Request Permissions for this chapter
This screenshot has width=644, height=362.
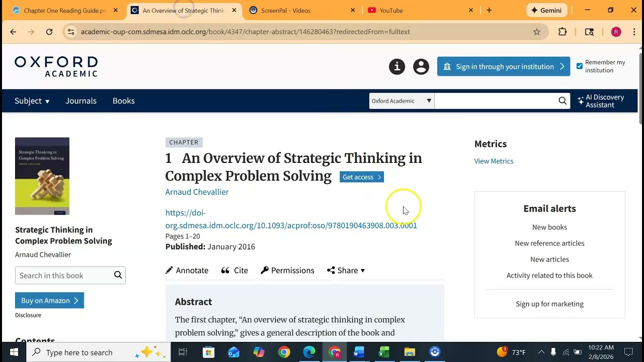click(x=287, y=270)
